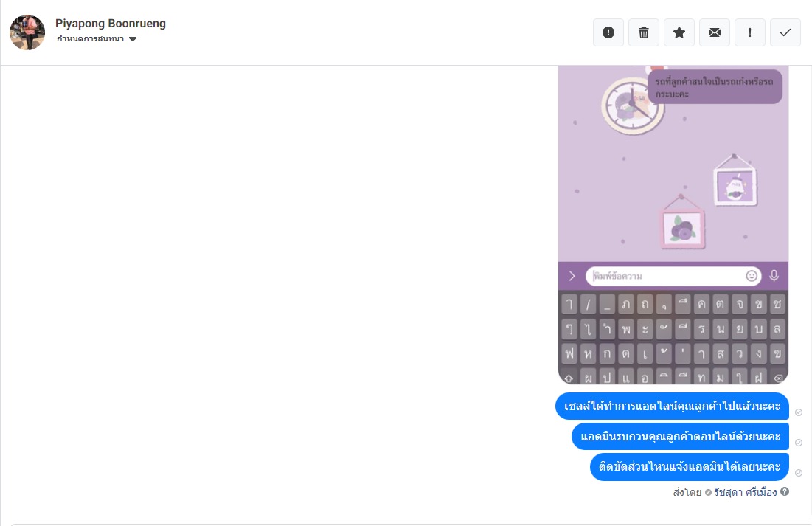
Task: Mark conversation unread with envelope icon
Action: pos(715,32)
